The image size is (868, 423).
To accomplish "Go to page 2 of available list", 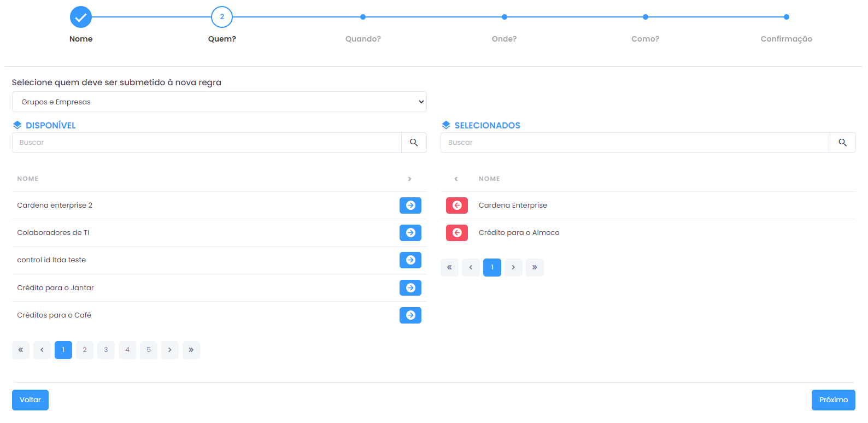I will pos(85,350).
